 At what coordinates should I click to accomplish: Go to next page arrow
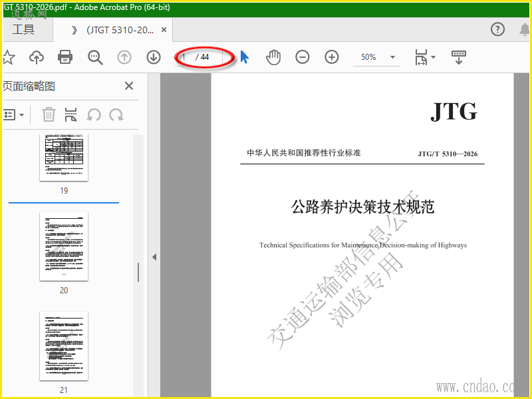coord(154,57)
